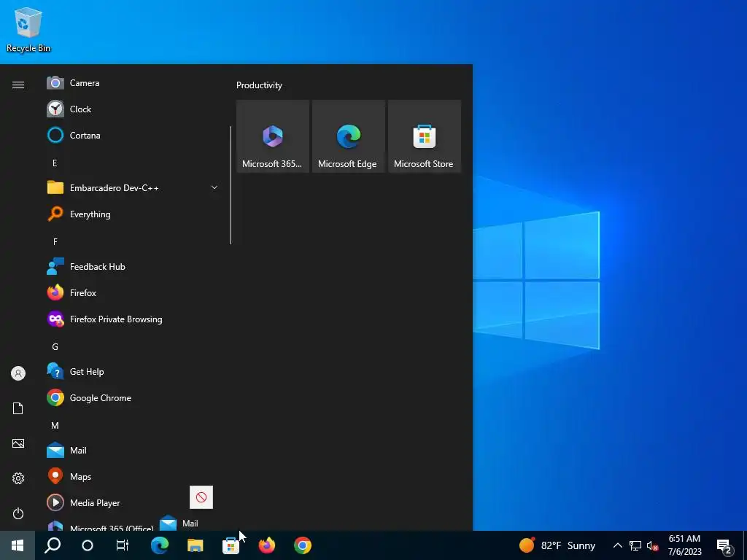747x560 pixels.
Task: Open taskbar Search
Action: 53,545
